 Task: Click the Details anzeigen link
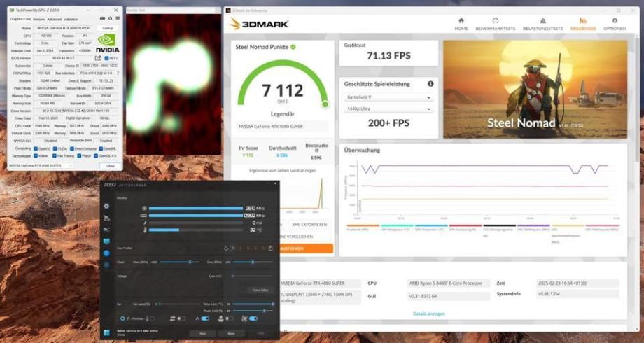(x=429, y=314)
